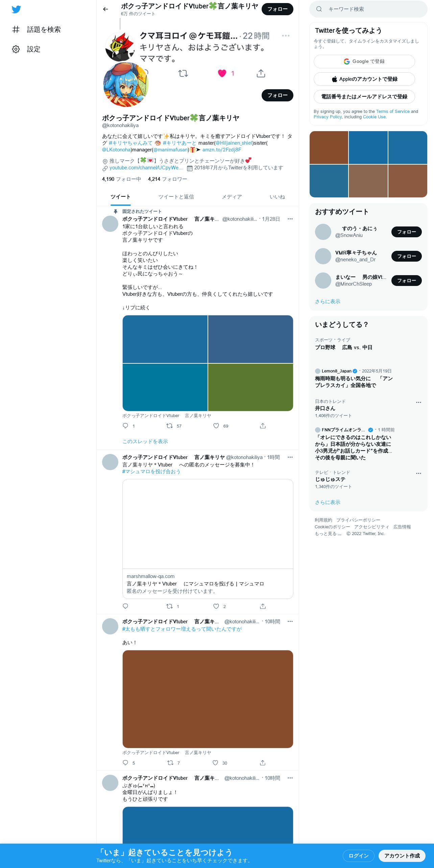Click the retweet icon under クマ耳ヨロイ reply

tap(183, 73)
